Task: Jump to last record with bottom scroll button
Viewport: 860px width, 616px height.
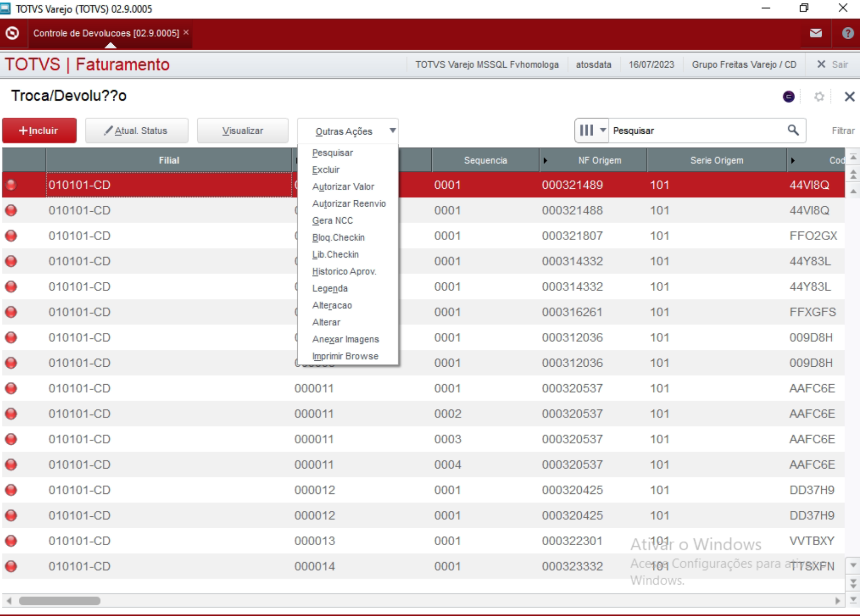Action: 853,600
